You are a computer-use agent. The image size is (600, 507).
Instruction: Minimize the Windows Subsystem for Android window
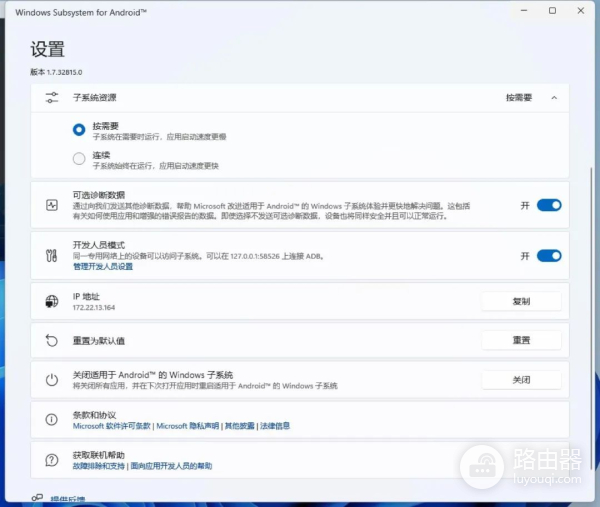click(524, 11)
